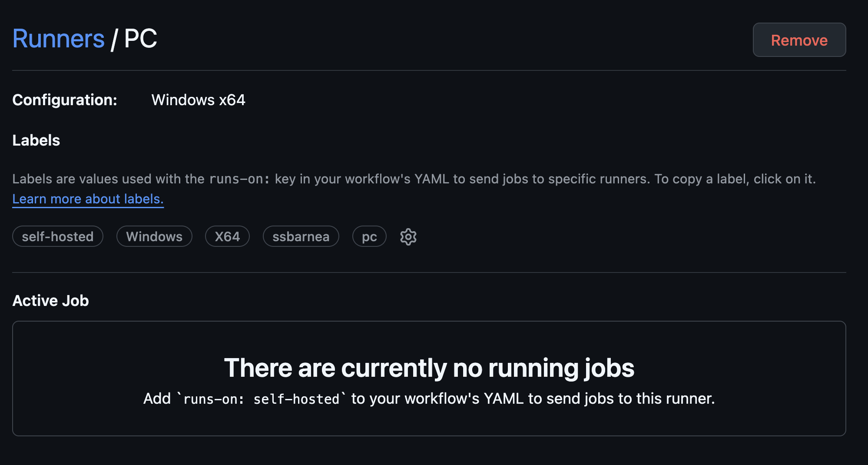Image resolution: width=868 pixels, height=465 pixels.
Task: Click the Remove runner button
Action: [799, 40]
